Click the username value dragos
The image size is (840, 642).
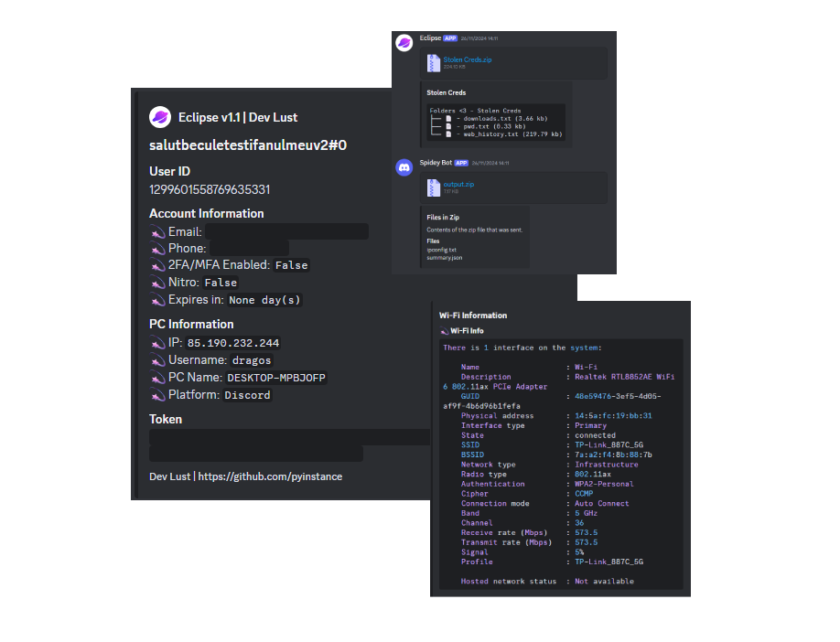[x=252, y=360]
